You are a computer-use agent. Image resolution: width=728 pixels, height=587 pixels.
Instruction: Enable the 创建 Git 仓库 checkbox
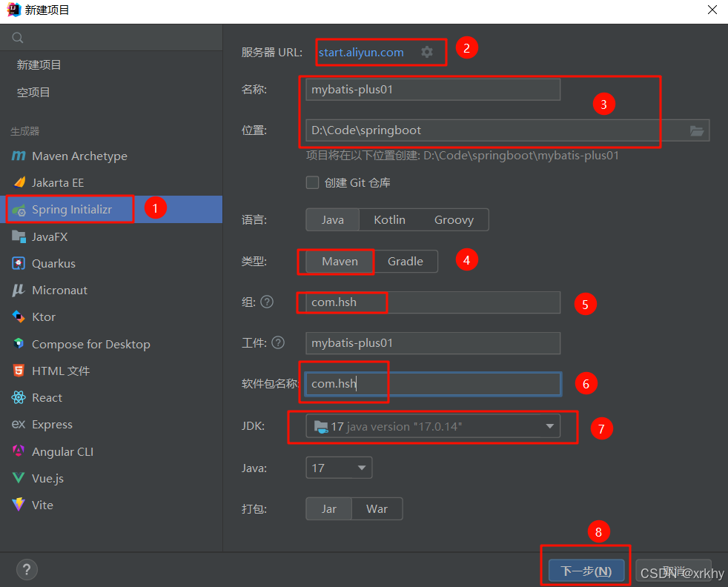tap(312, 182)
